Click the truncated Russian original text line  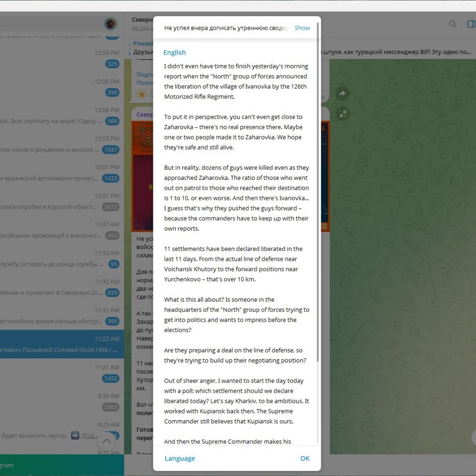click(x=226, y=28)
